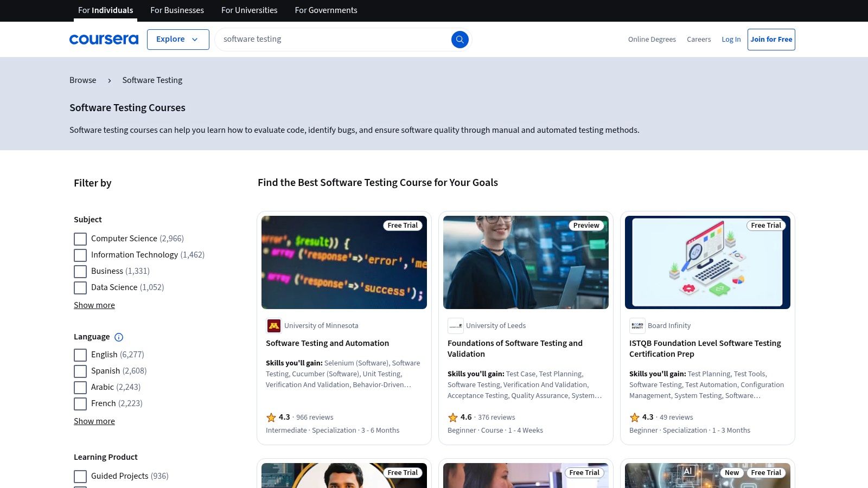Viewport: 868px width, 488px height.
Task: Enable the Guided Projects filter
Action: pyautogui.click(x=80, y=477)
